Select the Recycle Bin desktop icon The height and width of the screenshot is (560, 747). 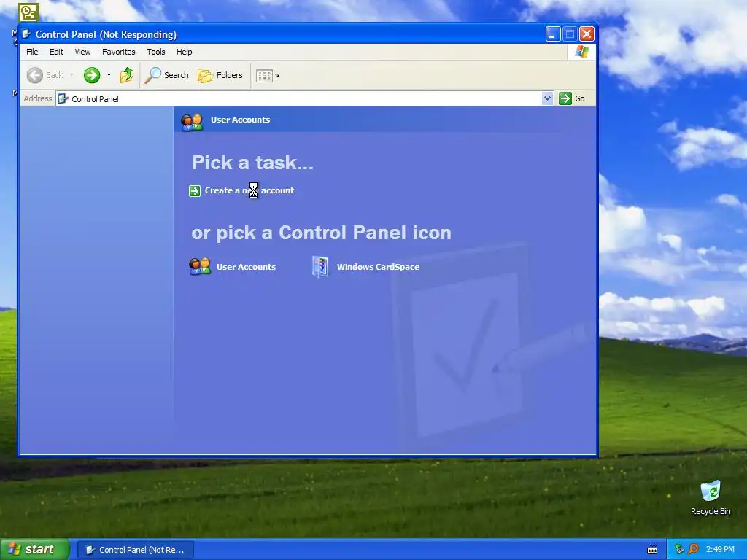[x=711, y=497]
